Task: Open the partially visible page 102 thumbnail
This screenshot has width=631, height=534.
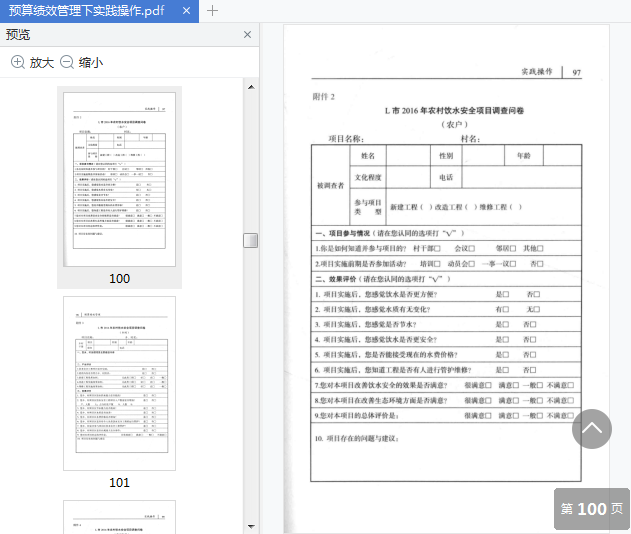Action: 120,517
